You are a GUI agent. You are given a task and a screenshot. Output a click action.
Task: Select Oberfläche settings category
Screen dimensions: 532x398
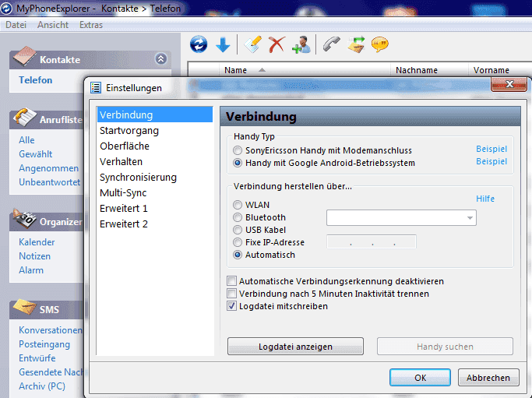click(x=155, y=146)
